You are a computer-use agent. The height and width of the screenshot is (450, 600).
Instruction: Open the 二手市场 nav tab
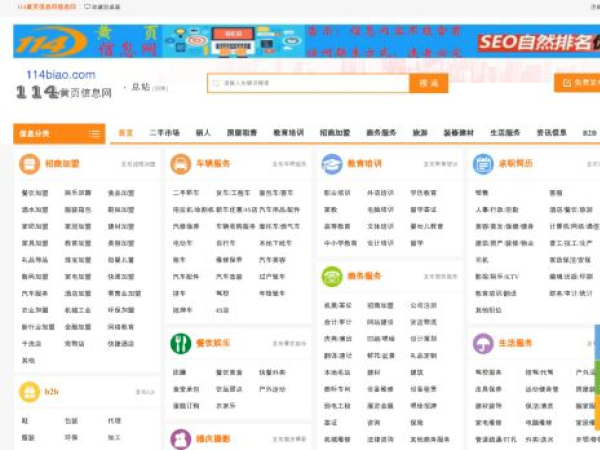[165, 133]
